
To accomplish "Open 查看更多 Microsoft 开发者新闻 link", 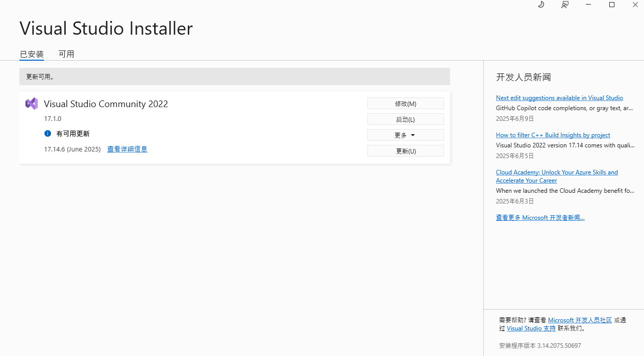I will point(540,217).
